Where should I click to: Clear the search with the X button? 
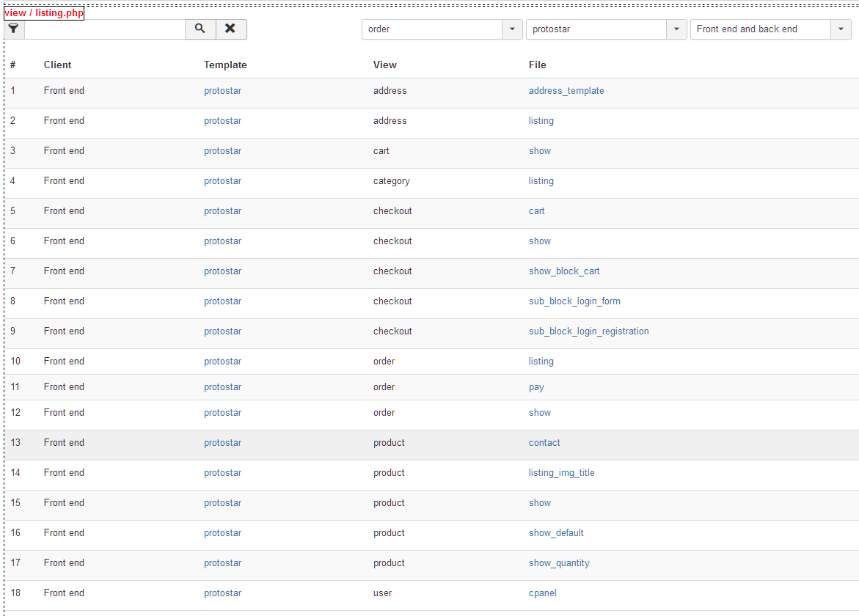pyautogui.click(x=231, y=29)
